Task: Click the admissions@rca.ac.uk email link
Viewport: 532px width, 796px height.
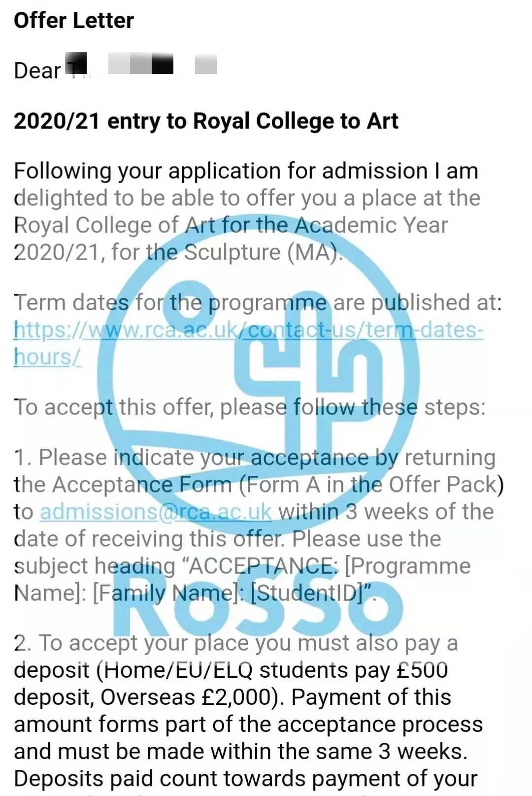Action: [x=156, y=512]
